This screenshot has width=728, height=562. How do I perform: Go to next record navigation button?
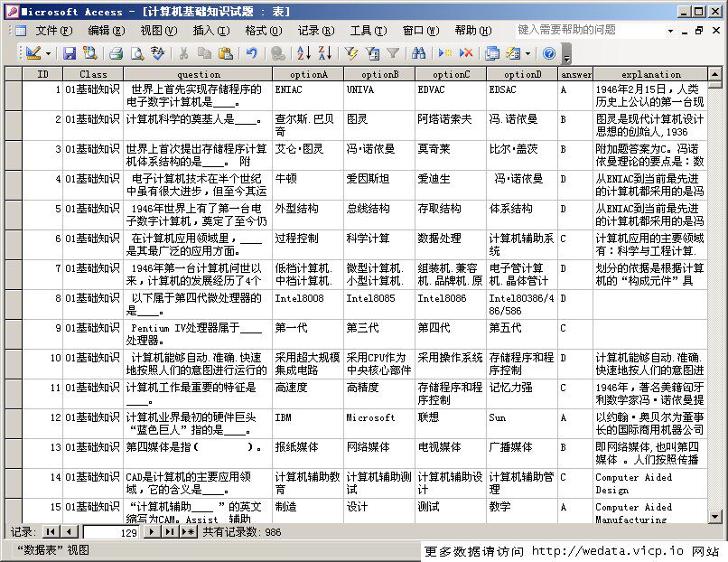point(152,531)
